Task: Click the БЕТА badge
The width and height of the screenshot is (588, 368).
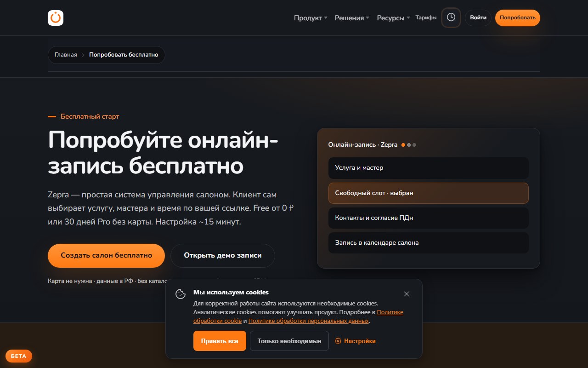Action: [19, 356]
